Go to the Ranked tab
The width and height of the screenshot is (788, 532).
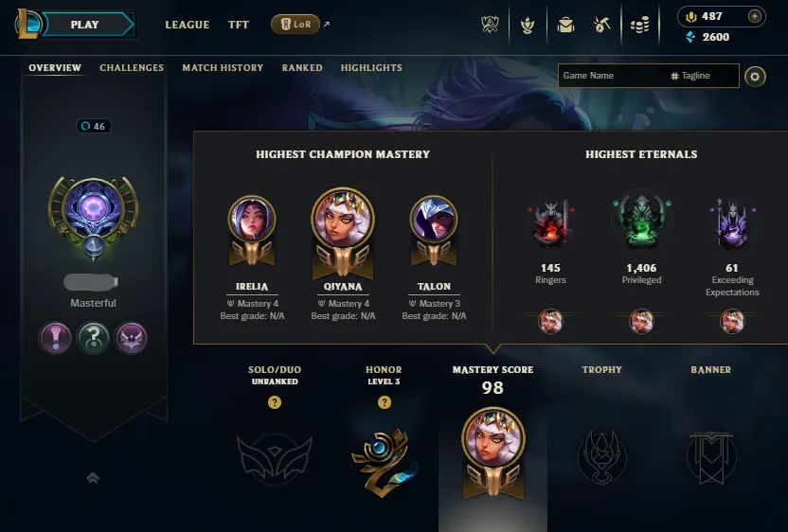(302, 68)
